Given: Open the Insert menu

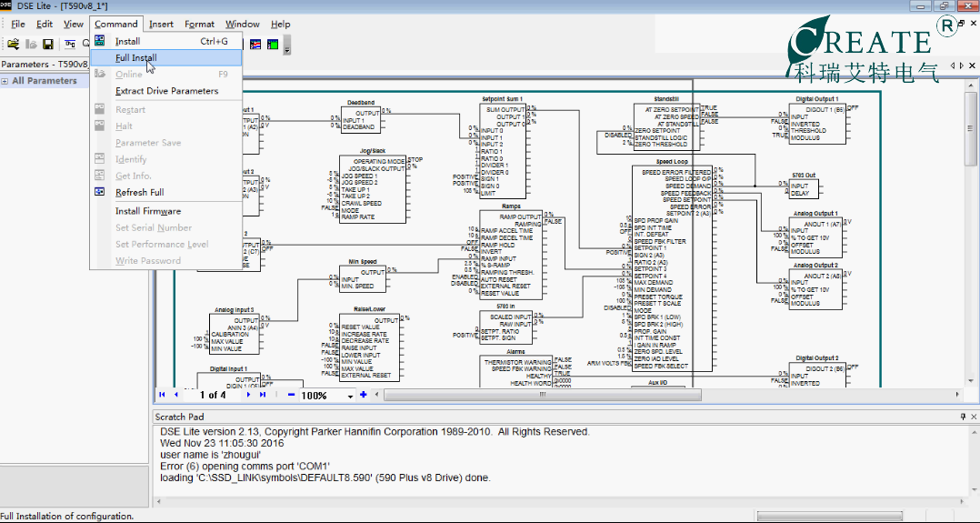Looking at the screenshot, I should (x=161, y=24).
